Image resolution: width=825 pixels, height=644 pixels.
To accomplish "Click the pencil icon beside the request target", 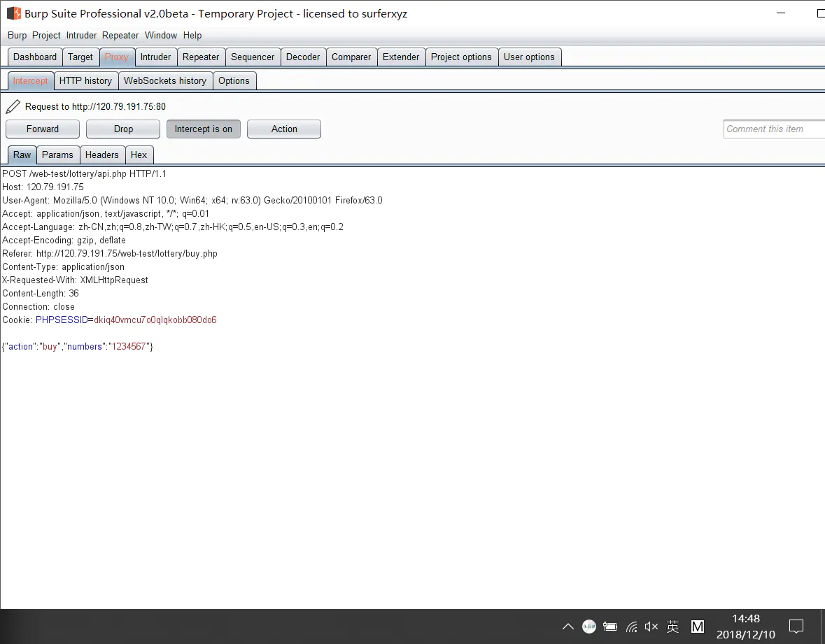I will [x=13, y=107].
